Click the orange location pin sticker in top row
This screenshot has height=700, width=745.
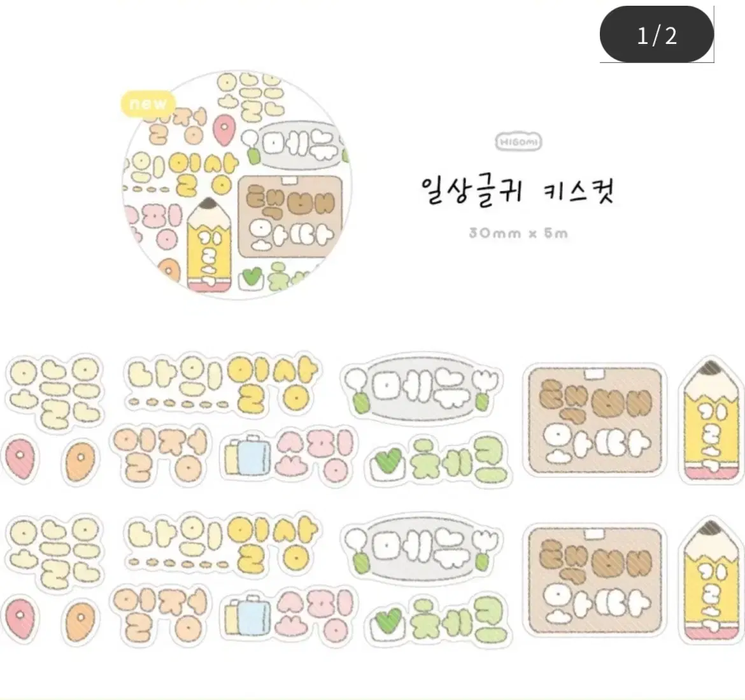[x=80, y=461]
